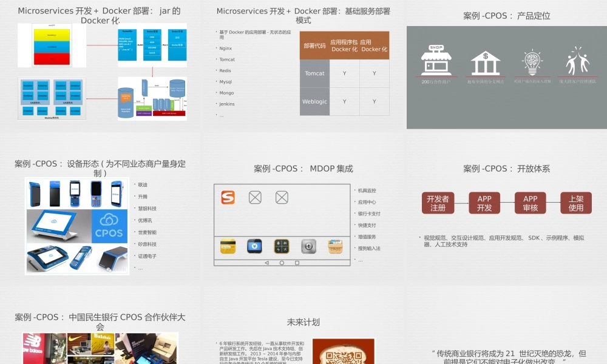Select the bank card payment icon in MDOP dock
Viewport: 607px width, 364px height.
click(x=228, y=247)
